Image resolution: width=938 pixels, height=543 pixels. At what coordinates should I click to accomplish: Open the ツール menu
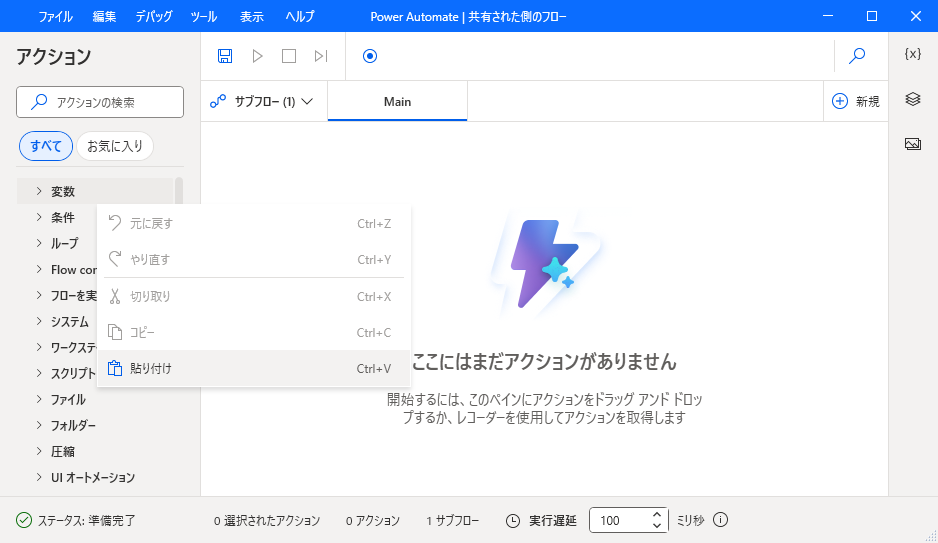(203, 16)
